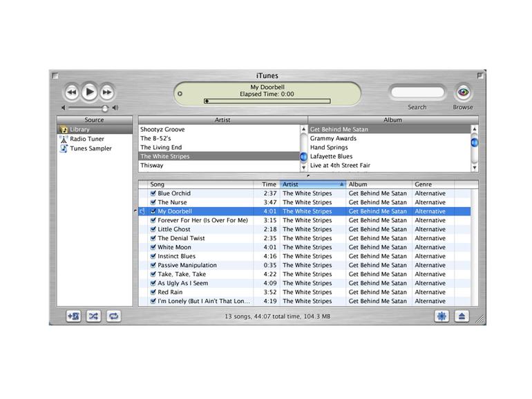The height and width of the screenshot is (399, 532).
Task: Skip ahead with the fast-forward button
Action: 107,93
